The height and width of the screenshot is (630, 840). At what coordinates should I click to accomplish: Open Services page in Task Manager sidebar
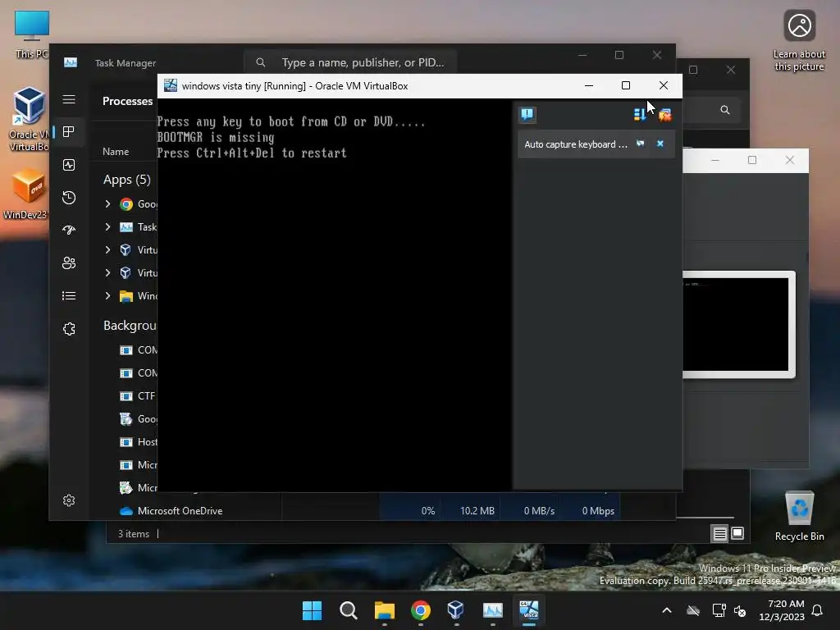(x=69, y=328)
